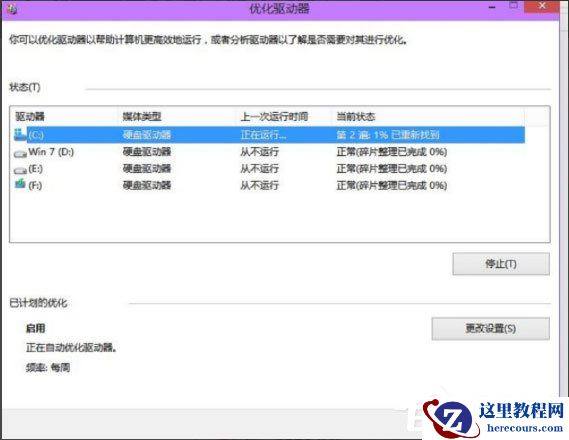Select the C: drive icon
Screen dimensions: 569x440
[x=20, y=135]
